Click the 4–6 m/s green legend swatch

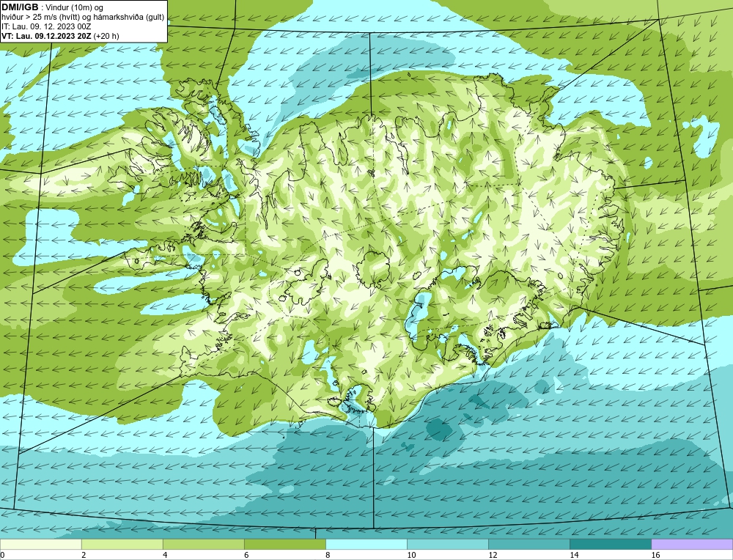tap(203, 544)
